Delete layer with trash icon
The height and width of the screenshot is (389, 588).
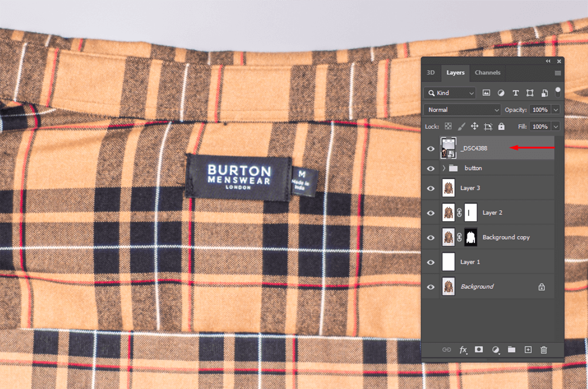pyautogui.click(x=544, y=349)
